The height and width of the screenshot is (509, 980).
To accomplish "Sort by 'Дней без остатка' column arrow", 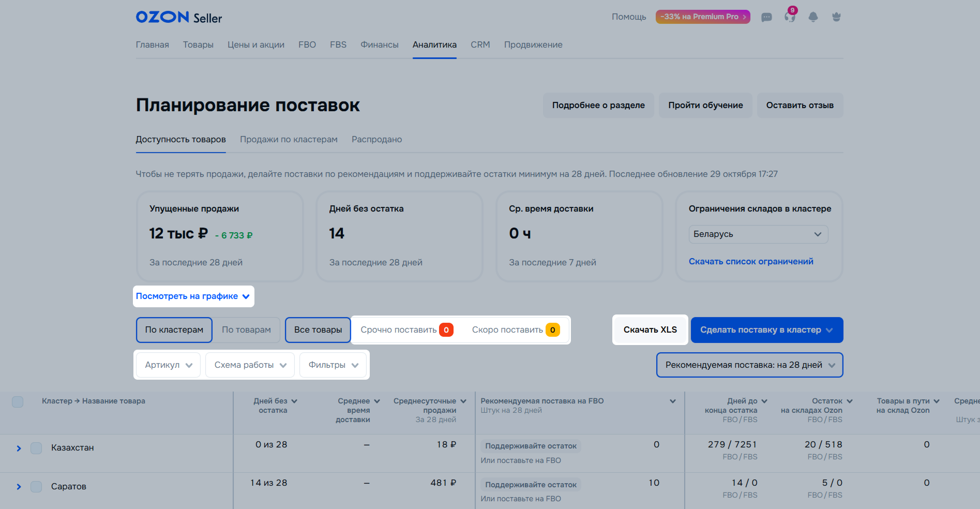I will [294, 401].
